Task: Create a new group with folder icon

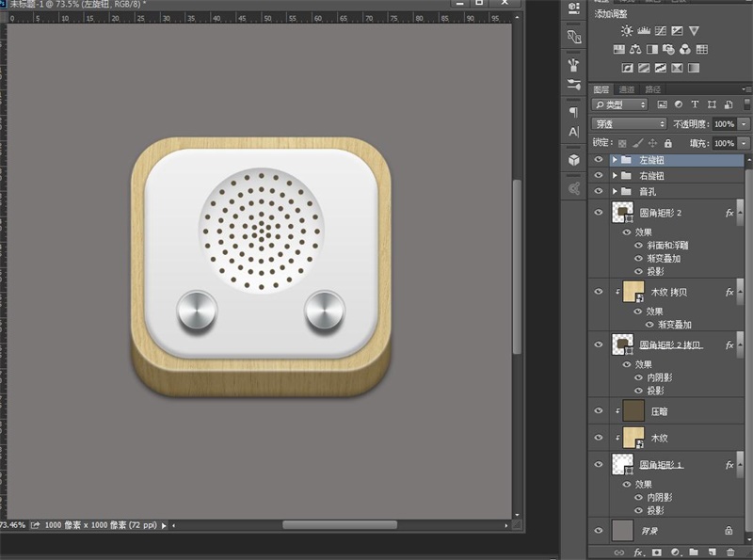Action: pos(693,552)
